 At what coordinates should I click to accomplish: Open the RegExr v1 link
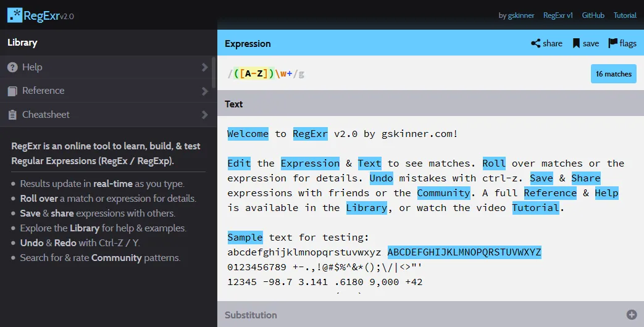coord(558,15)
